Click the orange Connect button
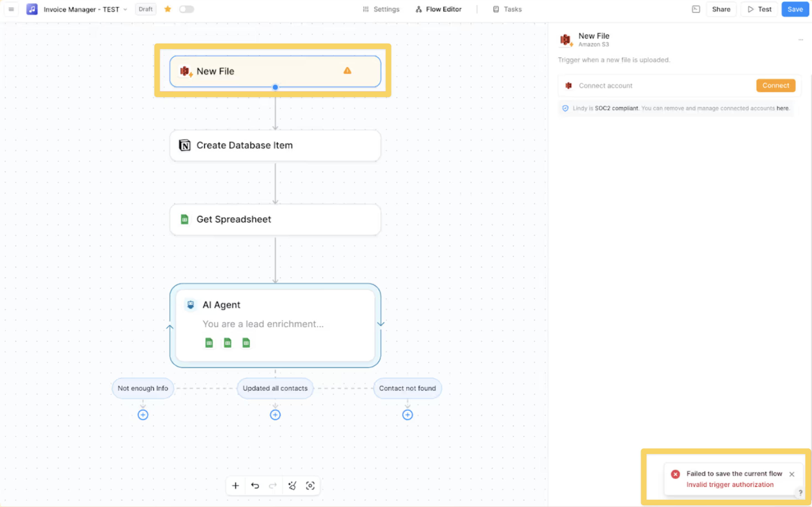 (x=775, y=86)
